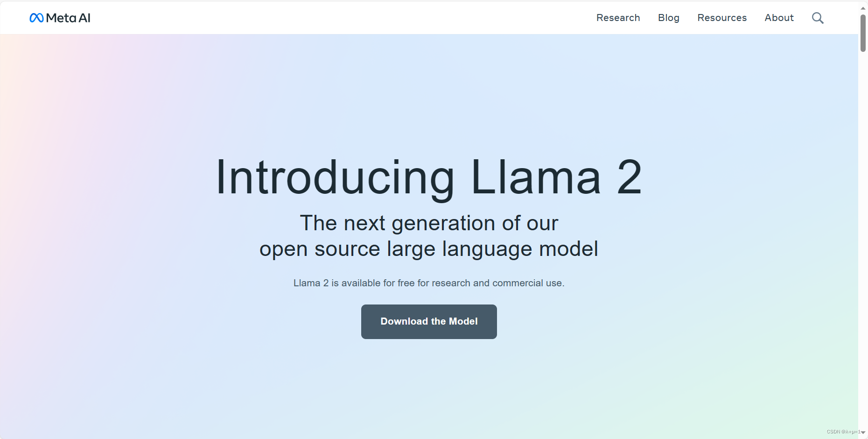This screenshot has height=439, width=868.
Task: Click the search tool beside the About menu
Action: [818, 17]
